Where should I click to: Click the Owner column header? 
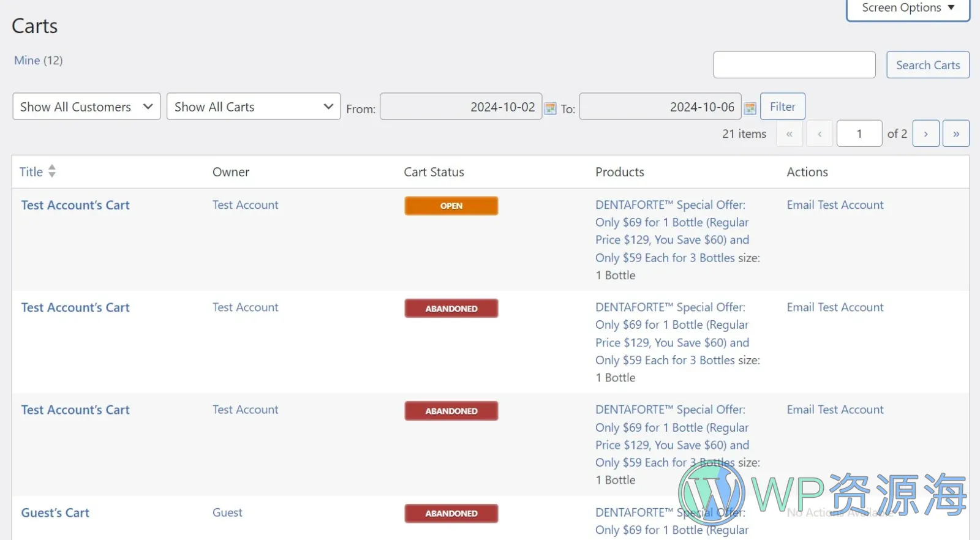pyautogui.click(x=231, y=172)
